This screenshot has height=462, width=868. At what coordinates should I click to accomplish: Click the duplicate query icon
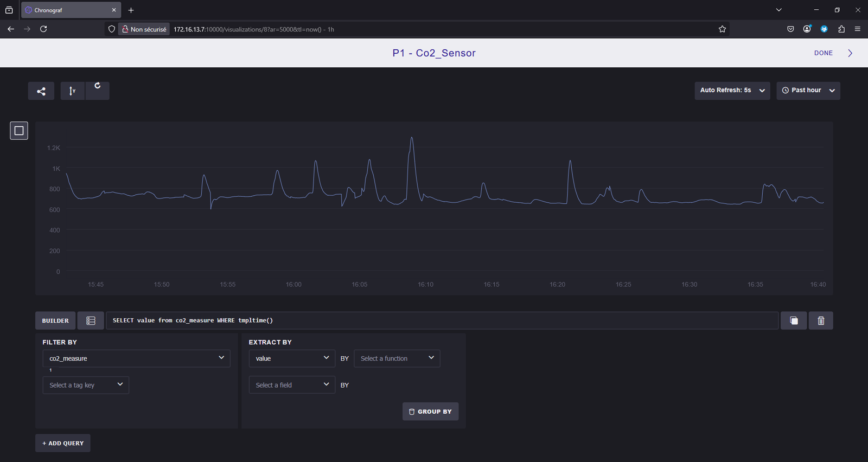coord(794,320)
